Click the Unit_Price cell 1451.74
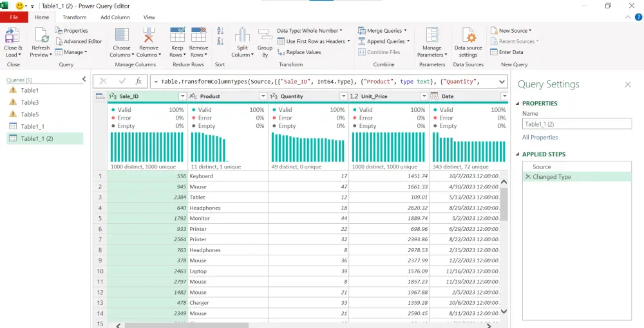Screen dimensions: 644x328 coord(389,176)
